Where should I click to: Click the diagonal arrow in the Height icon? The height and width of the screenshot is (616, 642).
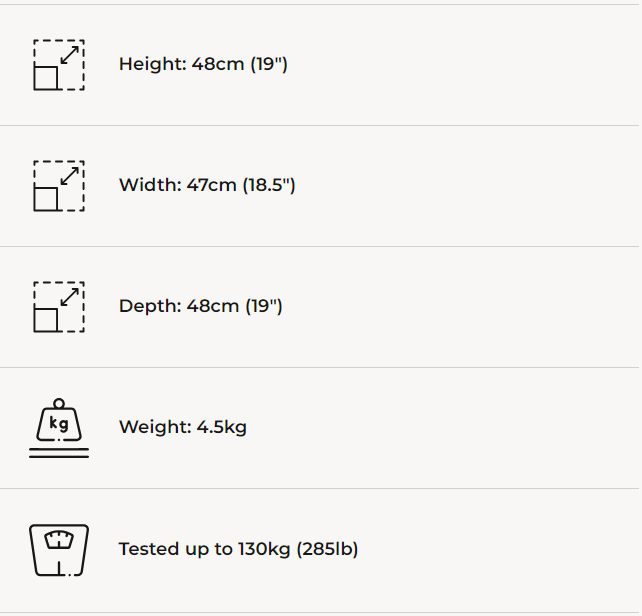point(70,54)
